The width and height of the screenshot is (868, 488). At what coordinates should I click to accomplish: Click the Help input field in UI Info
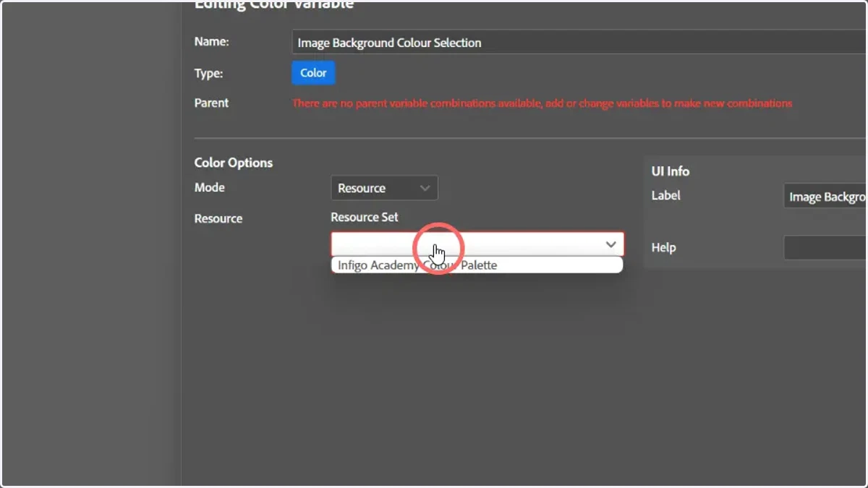coord(826,248)
